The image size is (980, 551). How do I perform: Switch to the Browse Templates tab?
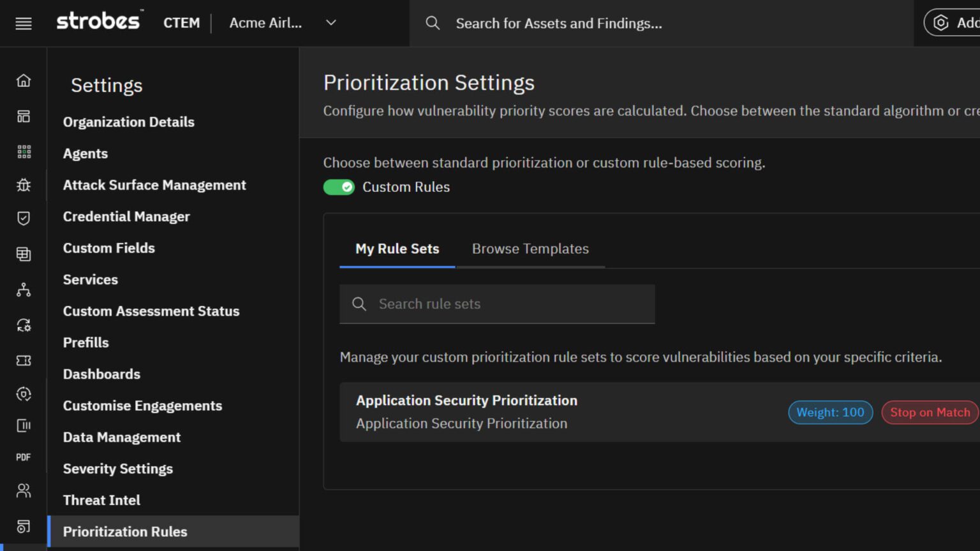[x=530, y=249]
